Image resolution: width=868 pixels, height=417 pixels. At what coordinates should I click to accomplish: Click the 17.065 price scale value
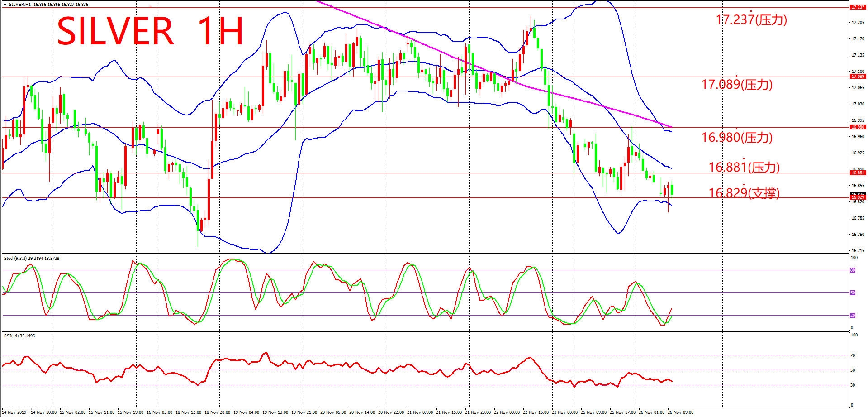(858, 88)
